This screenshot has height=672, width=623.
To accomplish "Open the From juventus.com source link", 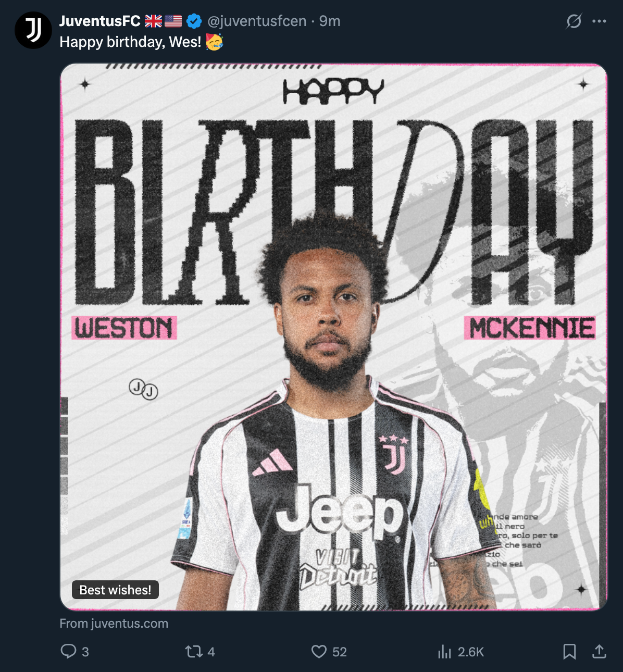I will coord(114,624).
